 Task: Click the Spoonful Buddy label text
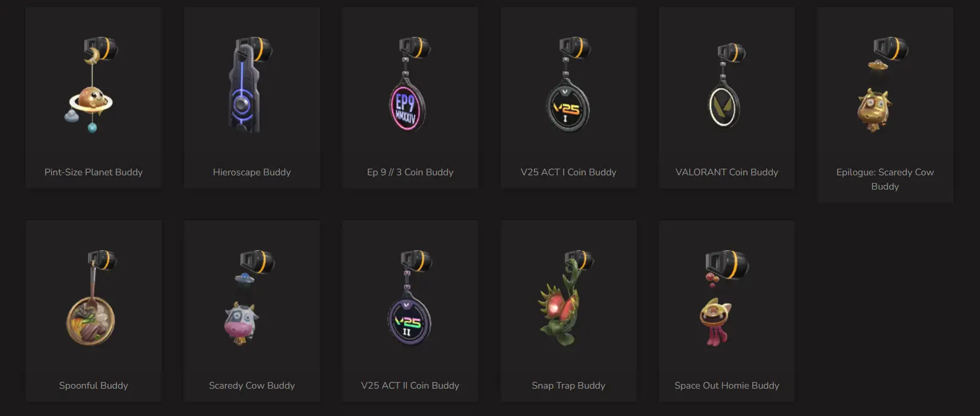93,386
